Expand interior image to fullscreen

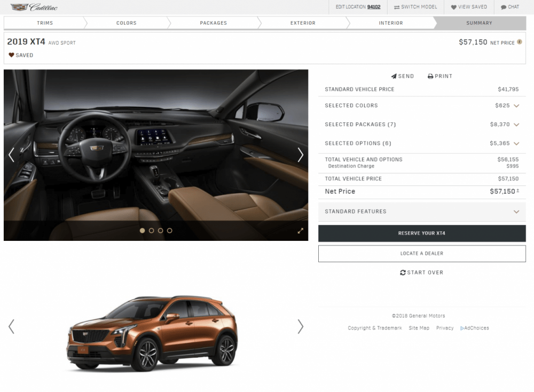[301, 231]
